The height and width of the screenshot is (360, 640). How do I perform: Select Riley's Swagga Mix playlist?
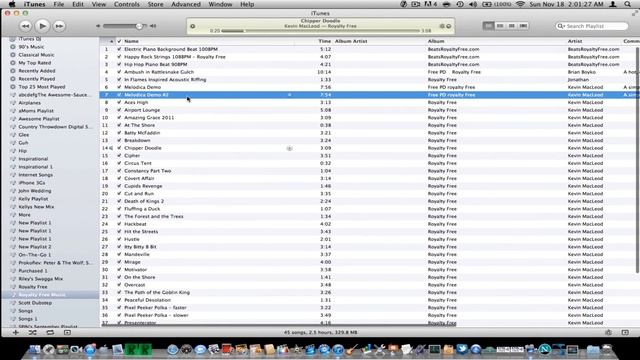click(40, 279)
